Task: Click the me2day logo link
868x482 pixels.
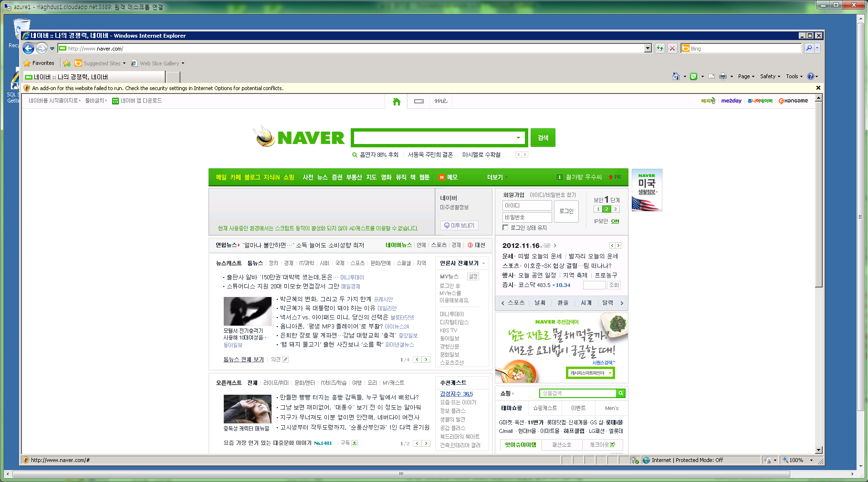Action: 731,101
